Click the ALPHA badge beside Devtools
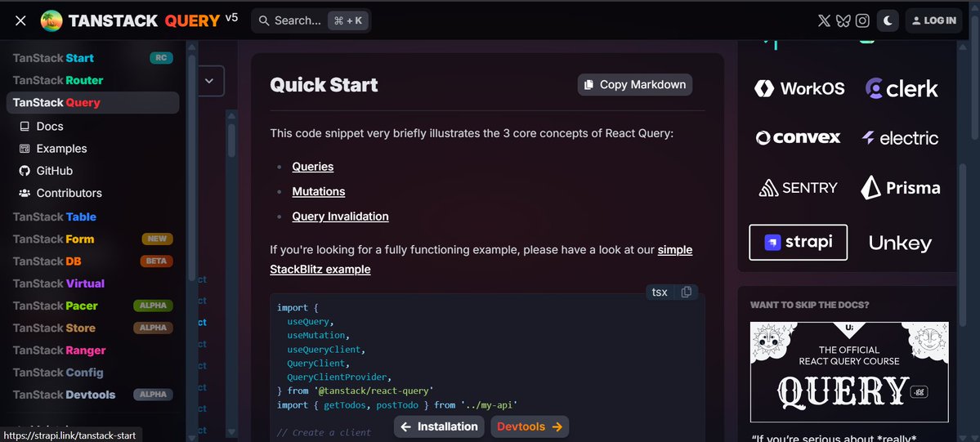 153,395
